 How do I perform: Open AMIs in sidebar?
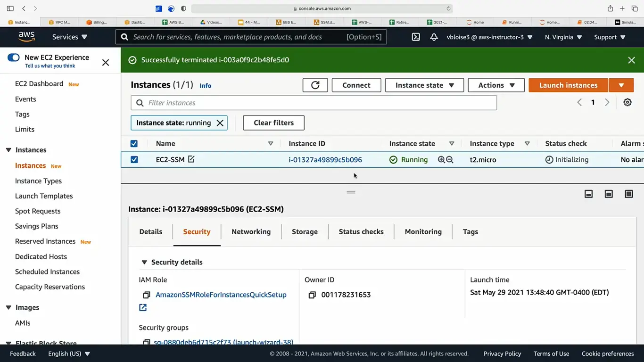[x=23, y=323]
